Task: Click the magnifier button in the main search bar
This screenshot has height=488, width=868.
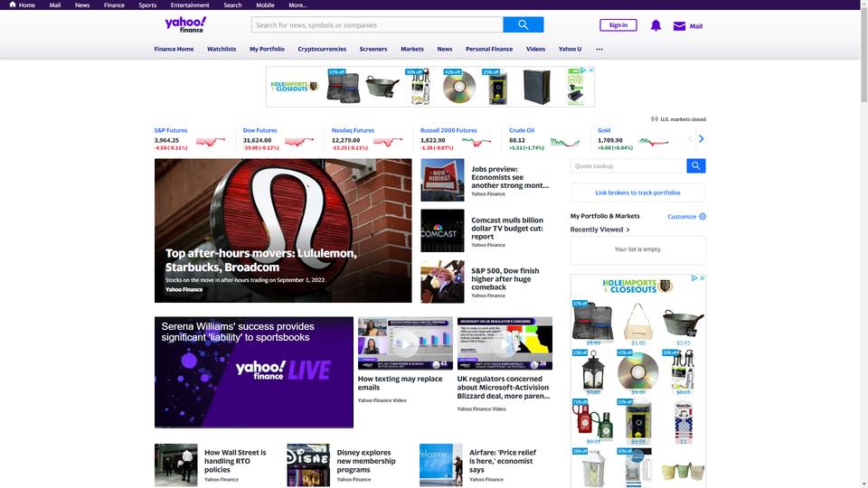Action: (524, 25)
